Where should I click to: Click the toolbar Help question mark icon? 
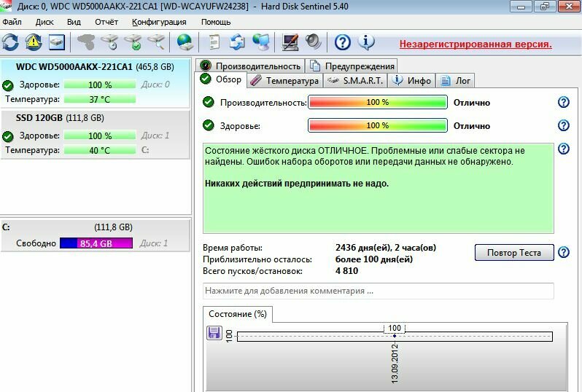(x=343, y=42)
